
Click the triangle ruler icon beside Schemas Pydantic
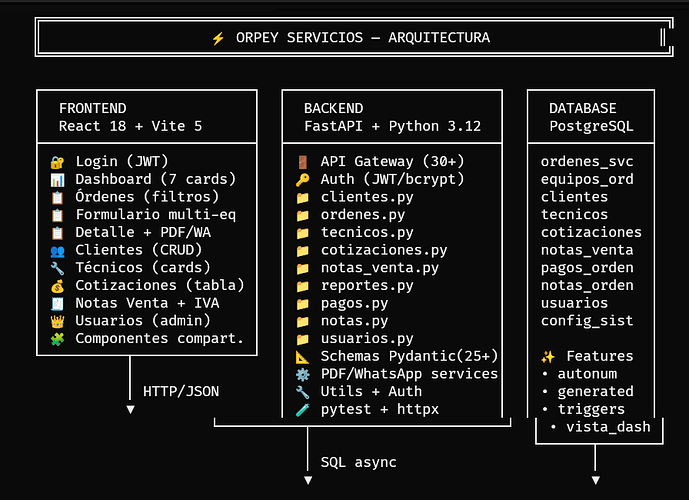click(302, 357)
